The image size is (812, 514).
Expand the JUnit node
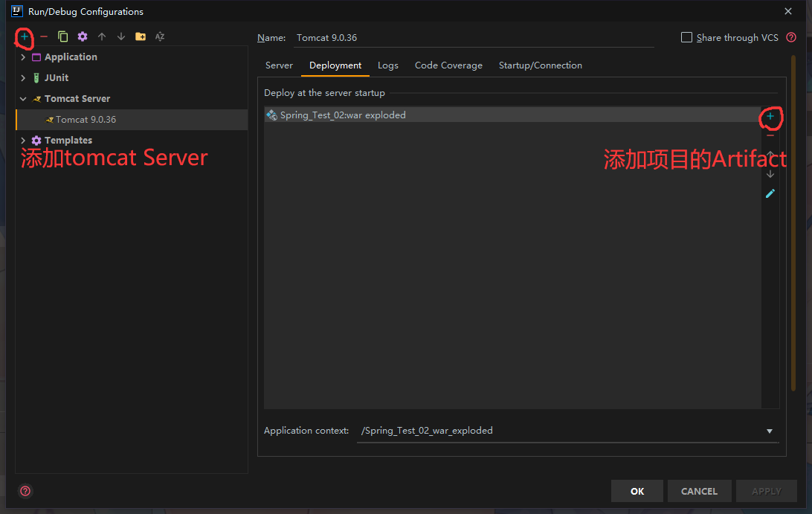pos(23,77)
